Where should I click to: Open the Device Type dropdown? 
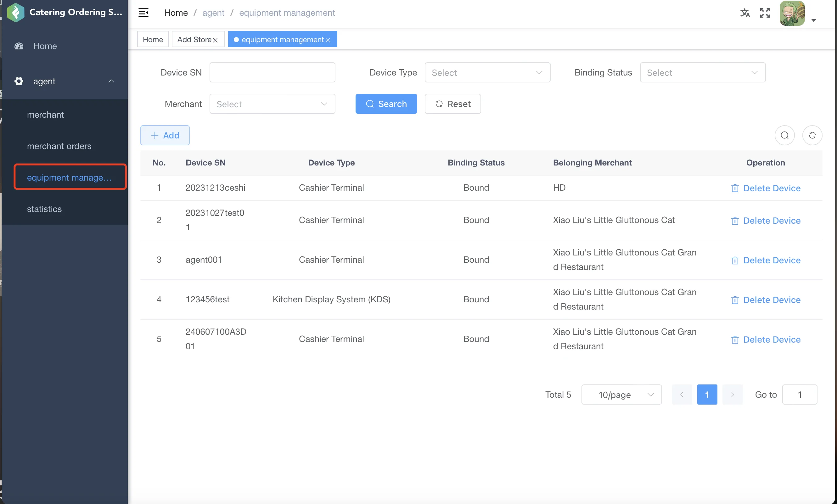pos(487,72)
